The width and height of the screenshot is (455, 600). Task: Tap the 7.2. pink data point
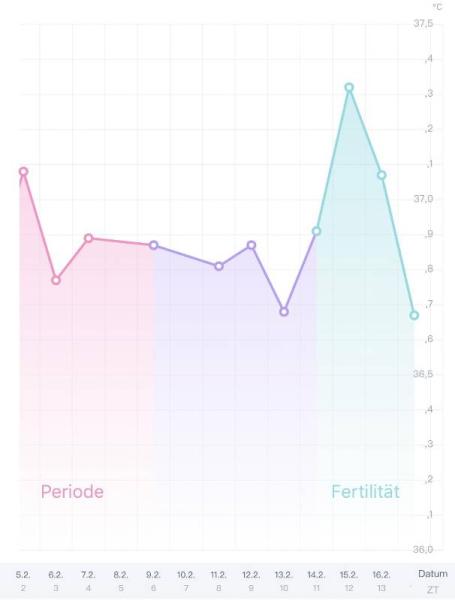click(x=88, y=238)
